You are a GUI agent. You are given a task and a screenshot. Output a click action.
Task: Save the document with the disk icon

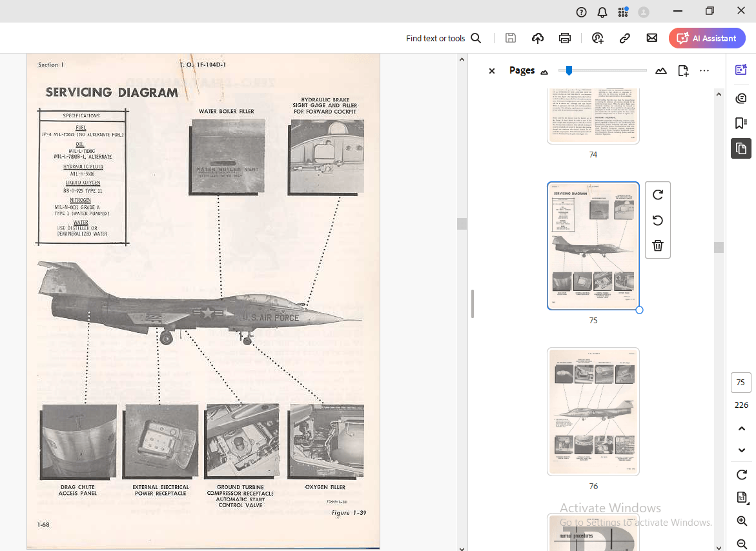pyautogui.click(x=511, y=38)
